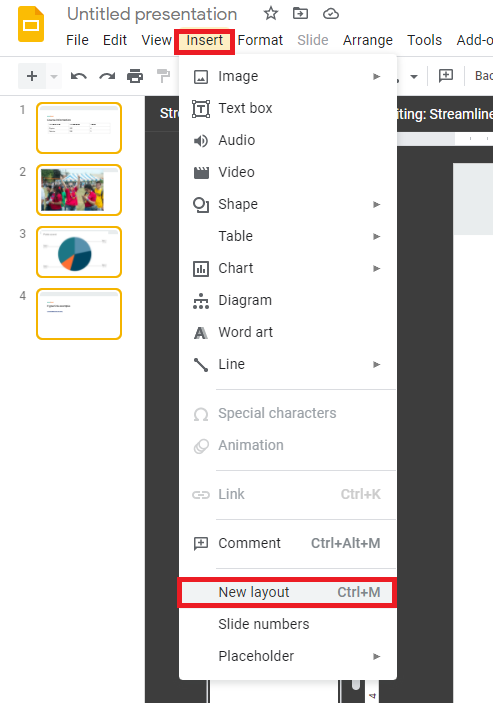Add a new slide with plus button
This screenshot has height=703, width=493.
[x=32, y=76]
